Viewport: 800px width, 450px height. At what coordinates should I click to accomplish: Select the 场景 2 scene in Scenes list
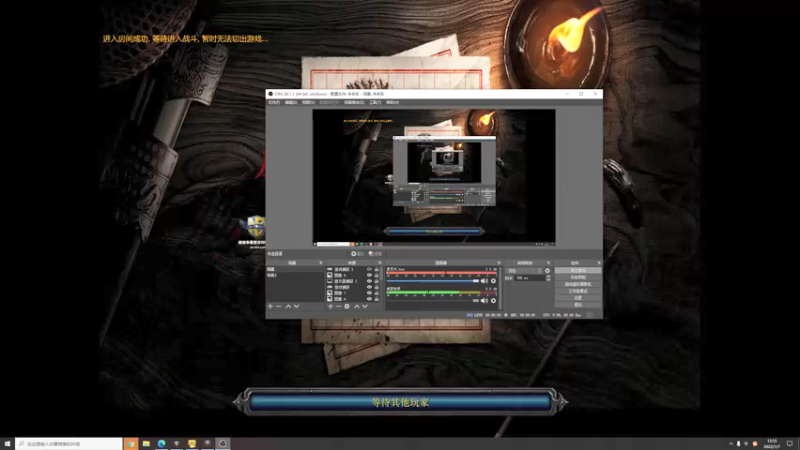295,275
